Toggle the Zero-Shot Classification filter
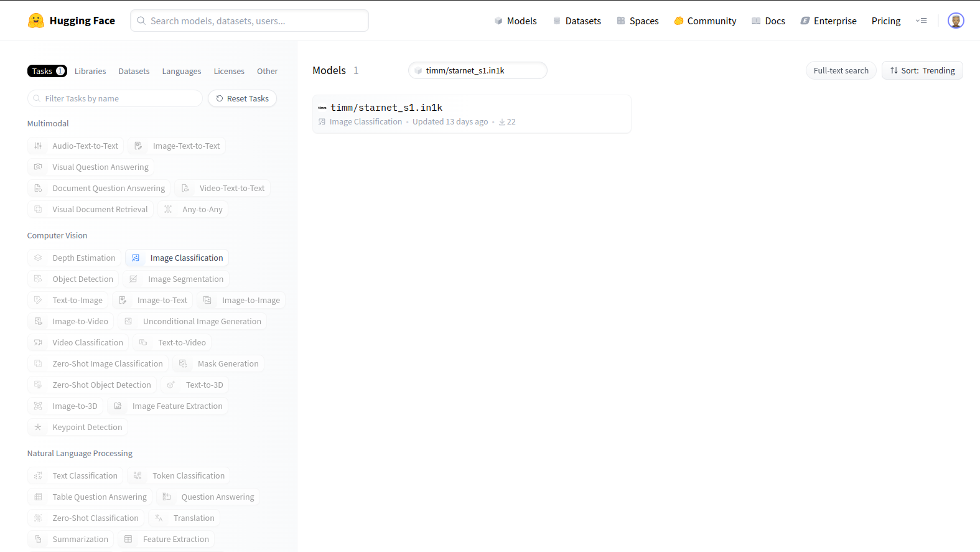Screen dimensions: 980x552 pos(86,518)
